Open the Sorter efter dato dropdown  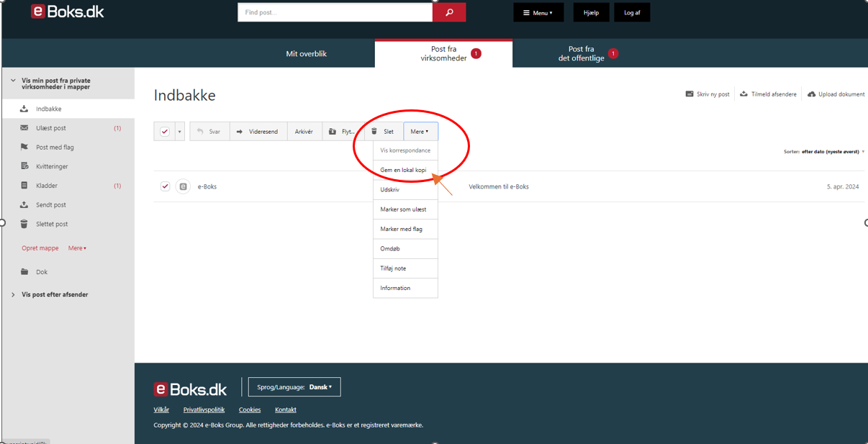pos(824,152)
